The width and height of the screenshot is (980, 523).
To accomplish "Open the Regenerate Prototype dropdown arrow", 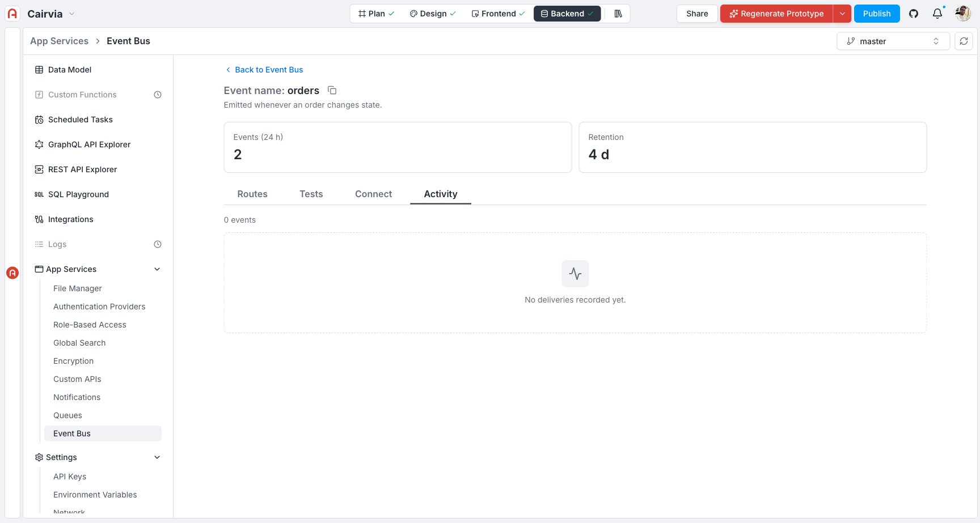I will (x=842, y=14).
